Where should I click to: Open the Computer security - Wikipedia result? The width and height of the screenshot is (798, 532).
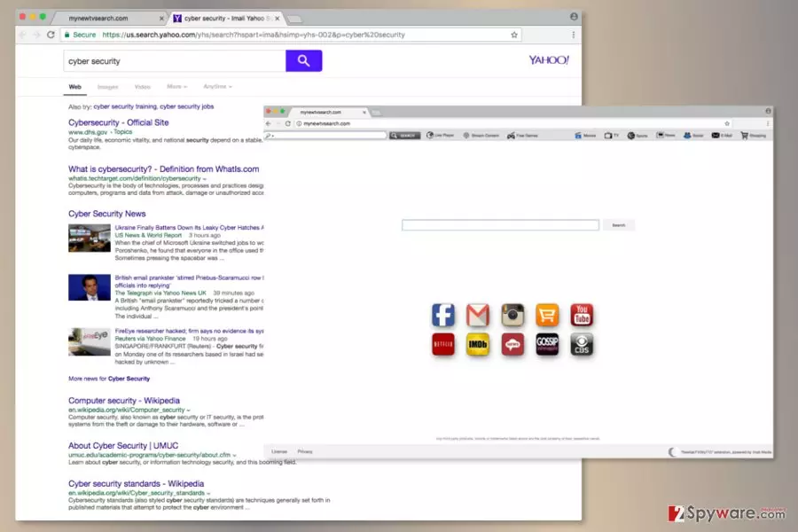124,401
